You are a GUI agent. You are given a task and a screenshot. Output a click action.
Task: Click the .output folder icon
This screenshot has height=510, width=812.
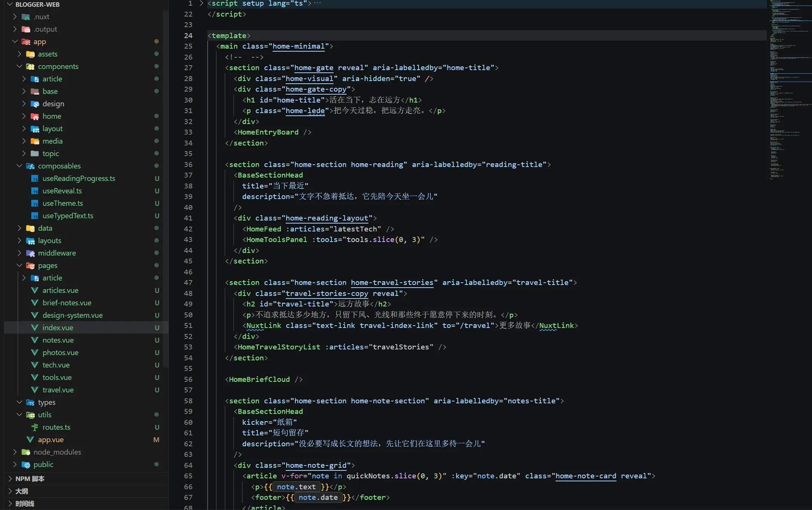[x=26, y=29]
